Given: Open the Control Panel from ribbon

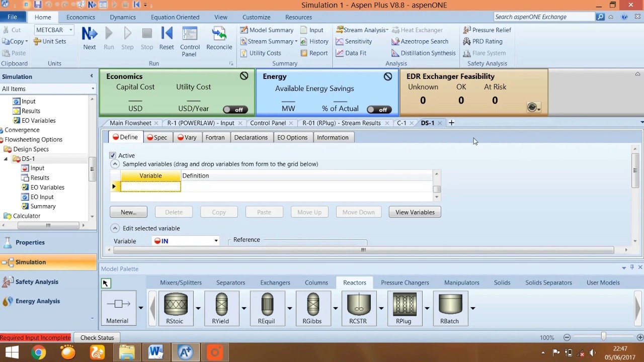Looking at the screenshot, I should coord(189,41).
